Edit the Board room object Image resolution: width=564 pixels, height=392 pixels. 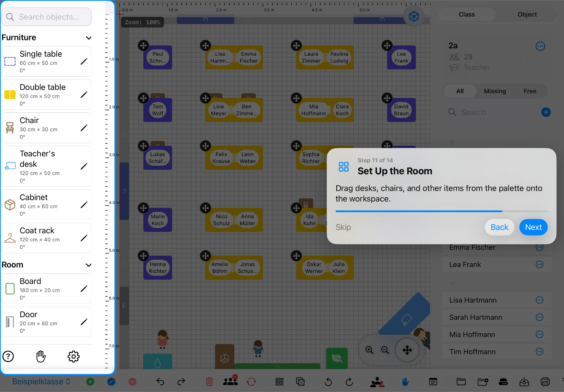84,289
